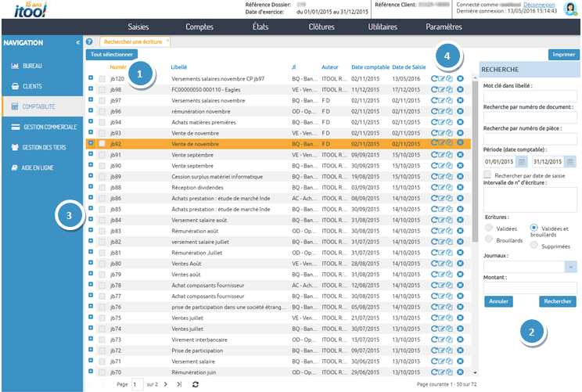Click scrollbar down arrow of entries list
This screenshot has width=582, height=392.
475,372
